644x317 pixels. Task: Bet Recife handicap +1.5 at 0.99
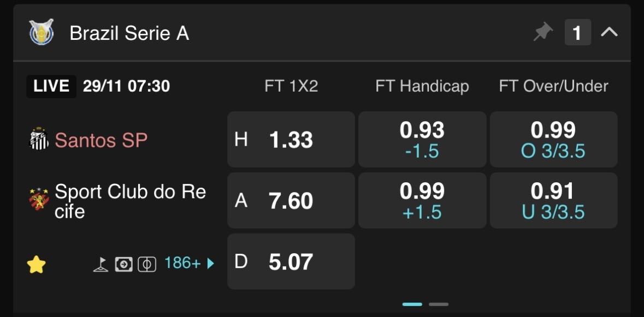click(422, 201)
